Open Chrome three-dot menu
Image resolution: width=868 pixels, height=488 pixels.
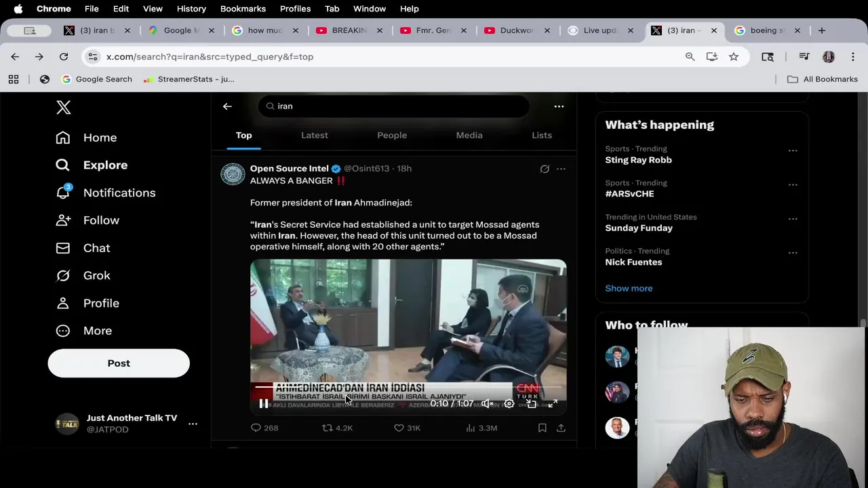tap(853, 57)
